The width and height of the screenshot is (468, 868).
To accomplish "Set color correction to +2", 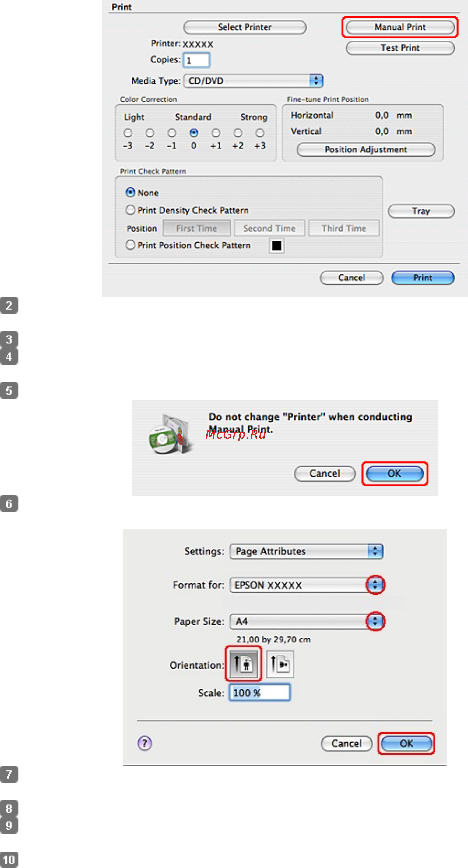I will 238,133.
